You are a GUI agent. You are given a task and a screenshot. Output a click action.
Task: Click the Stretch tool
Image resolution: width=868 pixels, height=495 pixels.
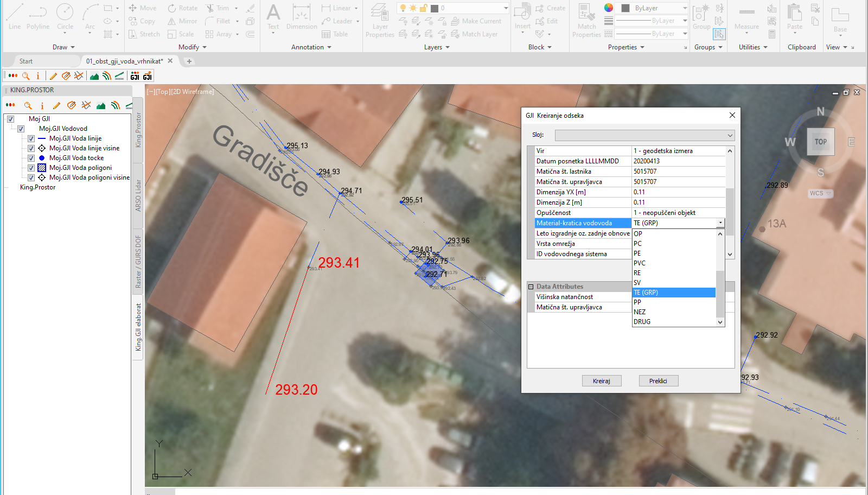point(144,34)
